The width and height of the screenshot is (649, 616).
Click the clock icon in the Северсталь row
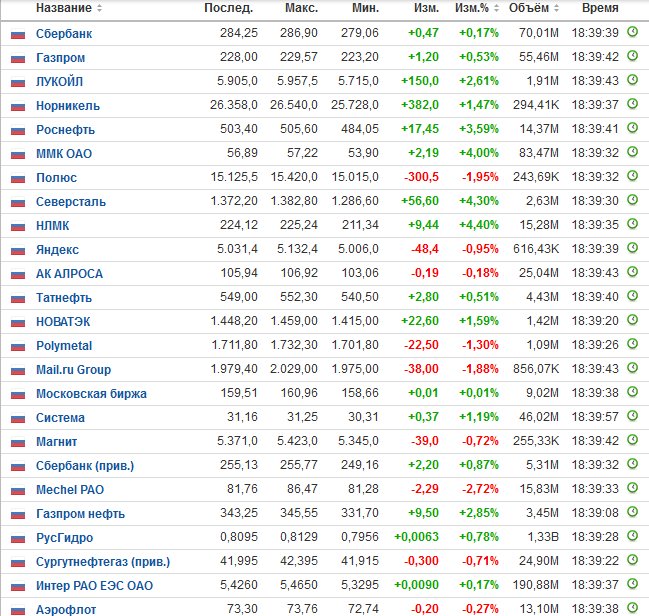tap(632, 200)
